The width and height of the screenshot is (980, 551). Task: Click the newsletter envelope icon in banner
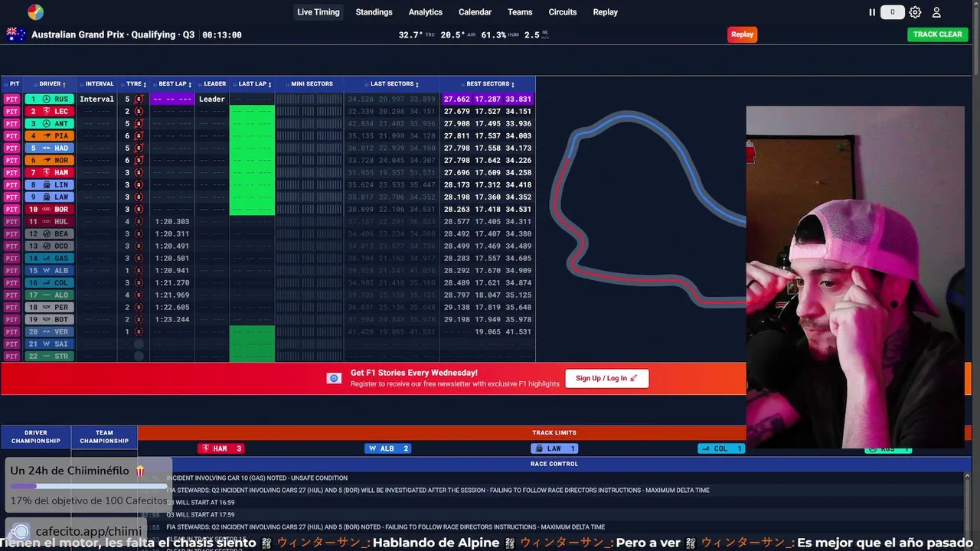(334, 378)
